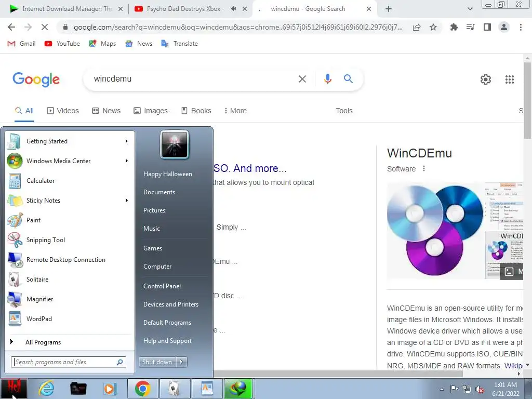
Task: Open Devices and Printers
Action: 171,304
